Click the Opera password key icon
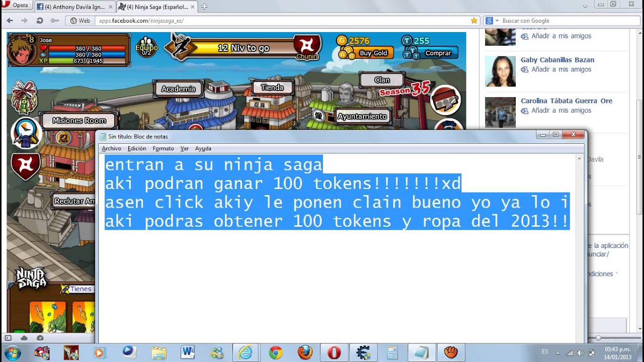The width and height of the screenshot is (644, 362). pyautogui.click(x=54, y=21)
